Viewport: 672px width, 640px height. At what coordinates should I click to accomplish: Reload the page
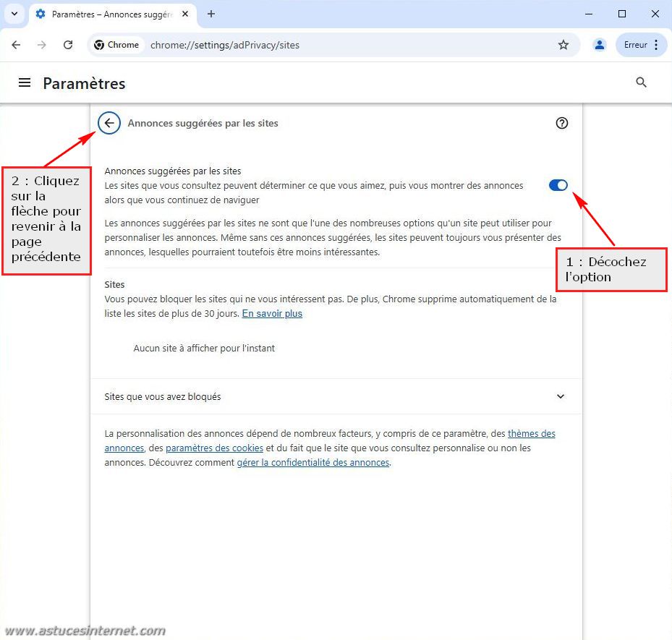pyautogui.click(x=68, y=45)
